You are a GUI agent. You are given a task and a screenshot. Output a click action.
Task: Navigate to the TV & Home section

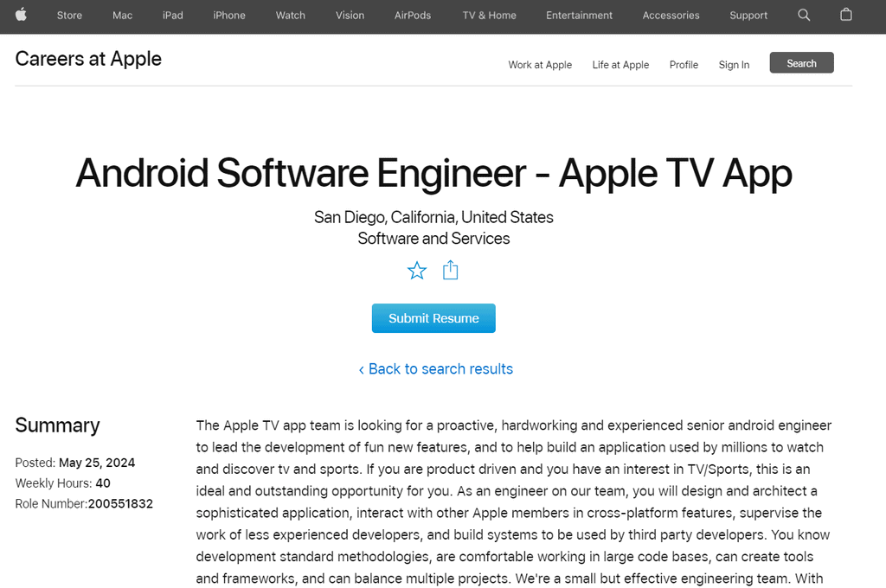488,15
